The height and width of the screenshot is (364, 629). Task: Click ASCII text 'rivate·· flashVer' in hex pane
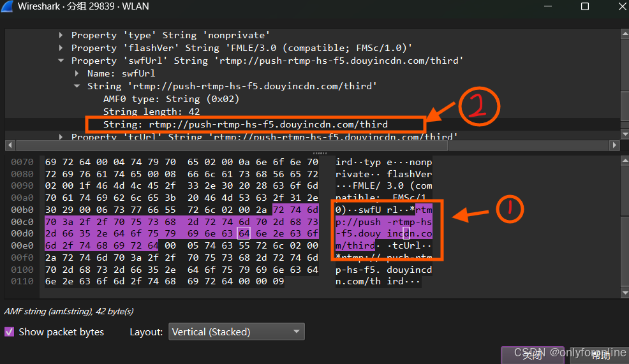tap(384, 175)
